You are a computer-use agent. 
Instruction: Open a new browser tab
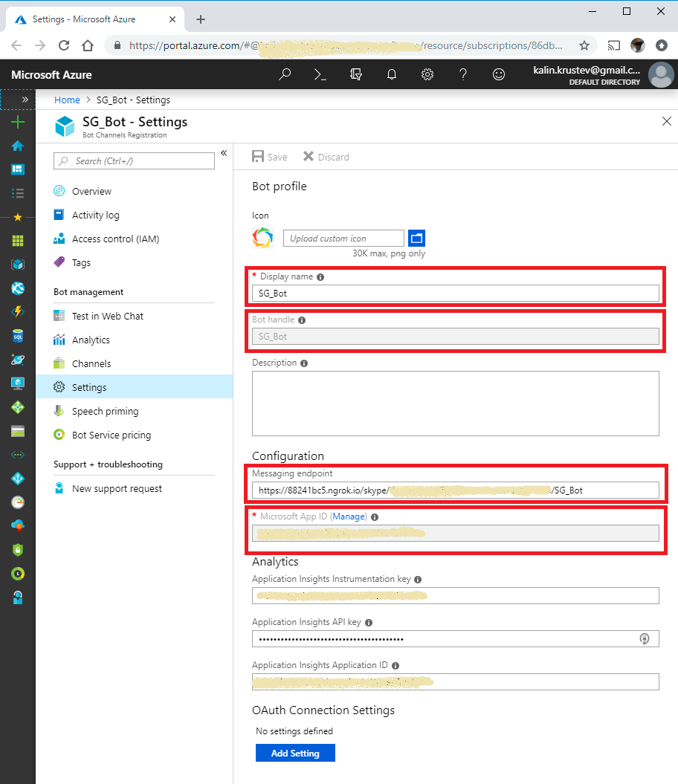point(201,19)
